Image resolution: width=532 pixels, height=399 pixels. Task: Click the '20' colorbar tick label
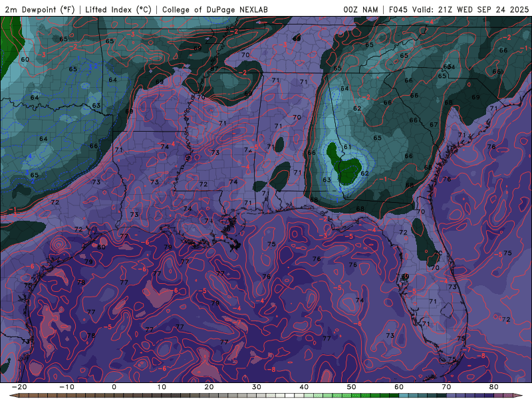click(x=209, y=387)
